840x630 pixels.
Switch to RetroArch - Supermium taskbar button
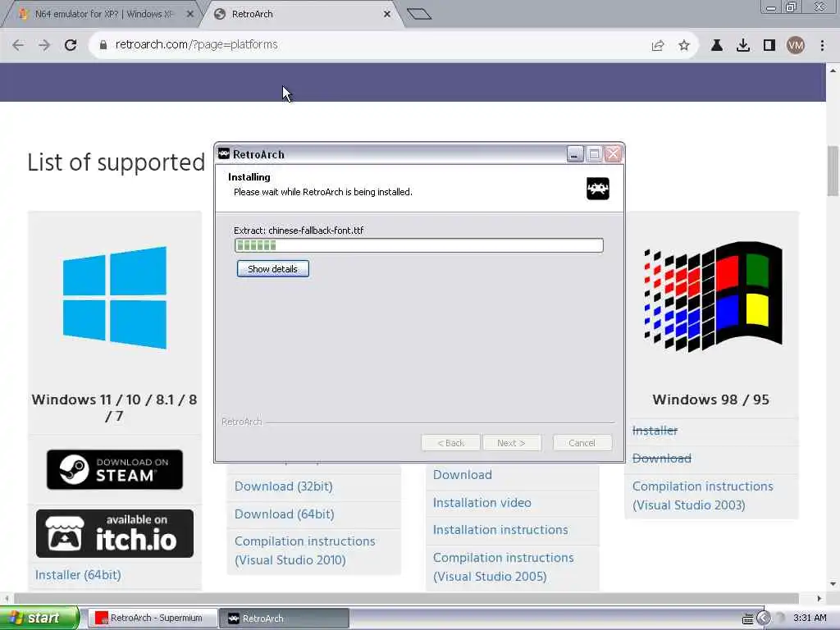tap(152, 619)
